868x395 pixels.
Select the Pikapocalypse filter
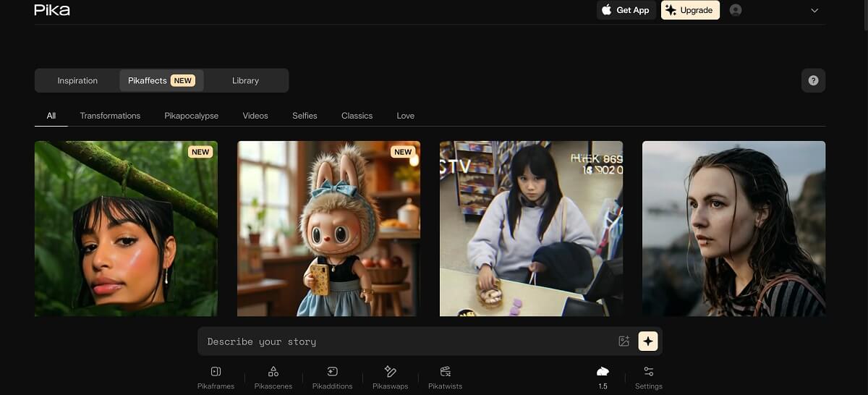point(191,116)
